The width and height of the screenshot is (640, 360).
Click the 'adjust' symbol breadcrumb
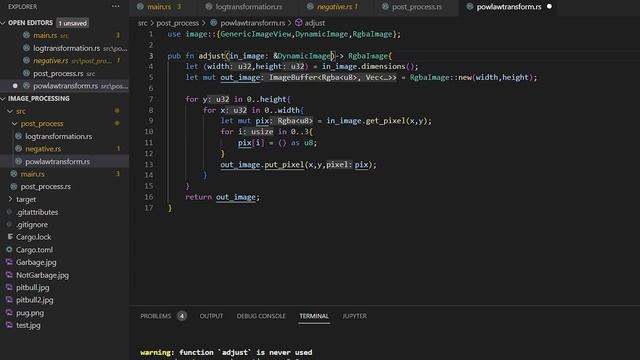pyautogui.click(x=315, y=23)
